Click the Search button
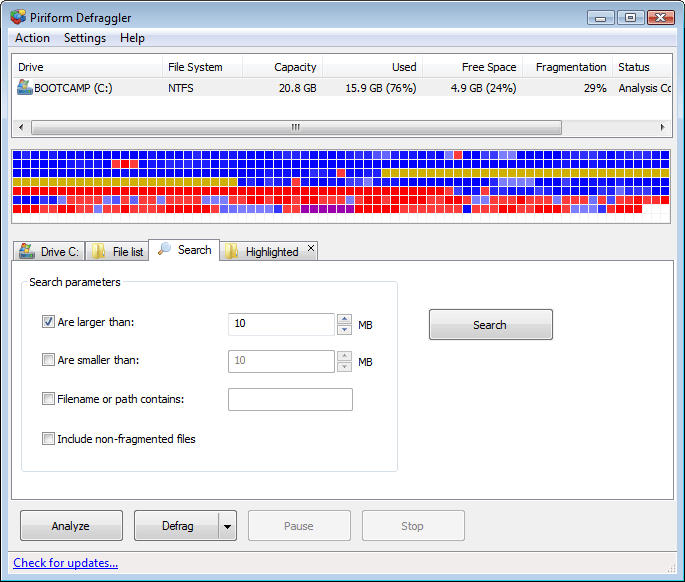 tap(491, 325)
